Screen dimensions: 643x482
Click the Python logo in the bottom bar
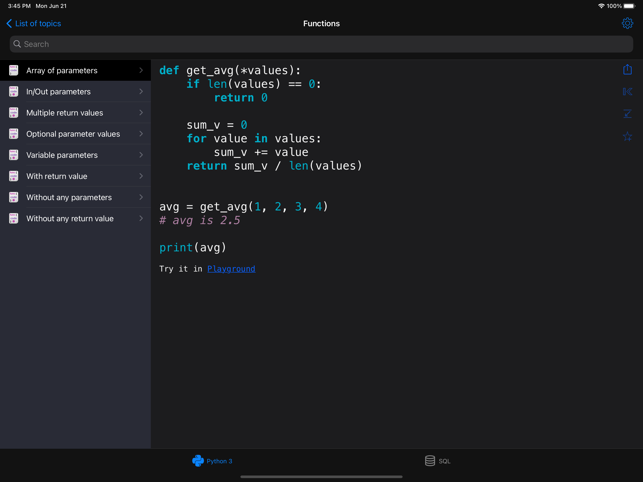coord(198,461)
